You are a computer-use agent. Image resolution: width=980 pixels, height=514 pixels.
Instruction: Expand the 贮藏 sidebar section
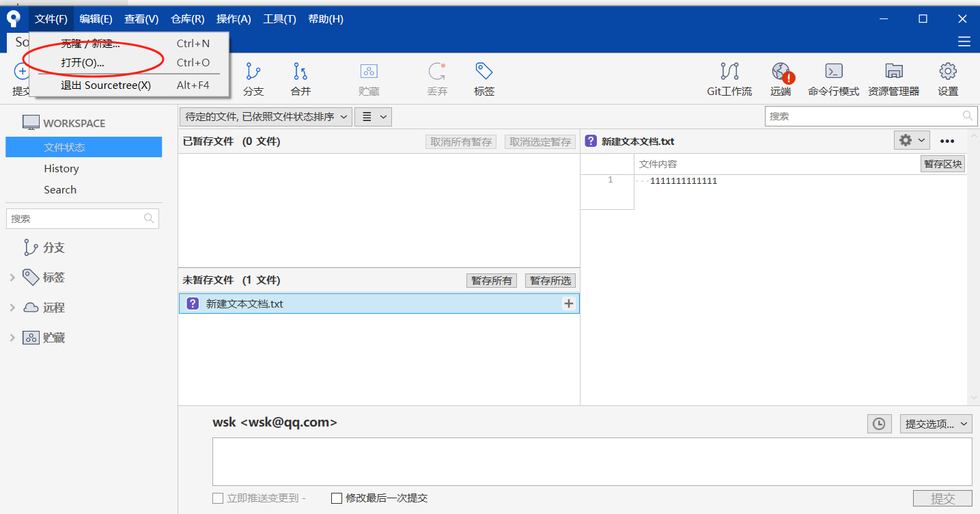click(12, 338)
